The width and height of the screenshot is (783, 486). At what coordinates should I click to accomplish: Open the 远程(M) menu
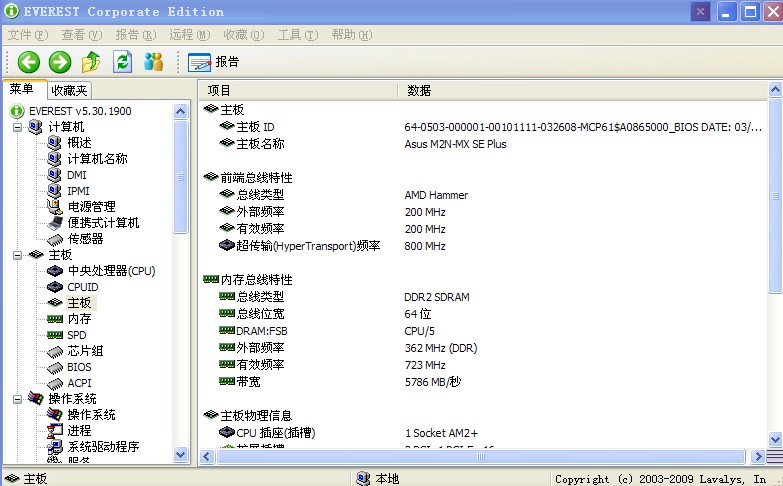coord(190,34)
